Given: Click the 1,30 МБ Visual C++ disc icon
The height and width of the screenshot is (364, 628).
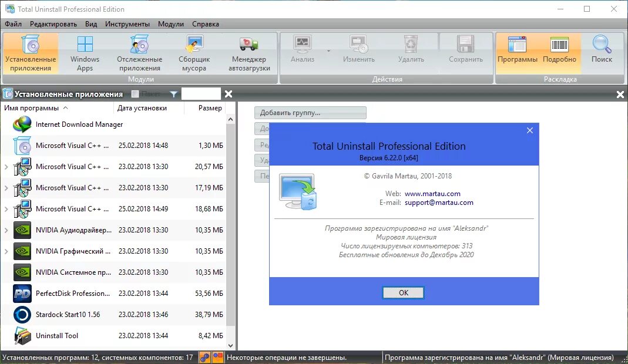Looking at the screenshot, I should coord(22,146).
